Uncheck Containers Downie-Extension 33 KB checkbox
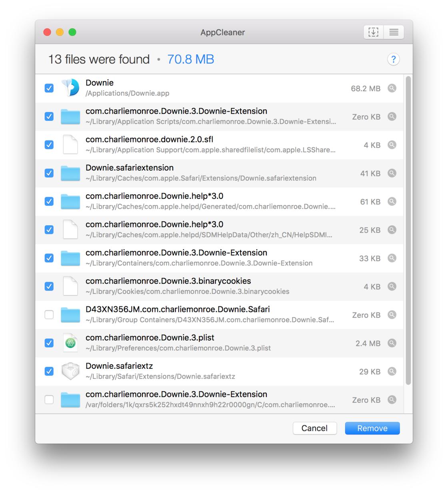The image size is (448, 494). (x=49, y=258)
